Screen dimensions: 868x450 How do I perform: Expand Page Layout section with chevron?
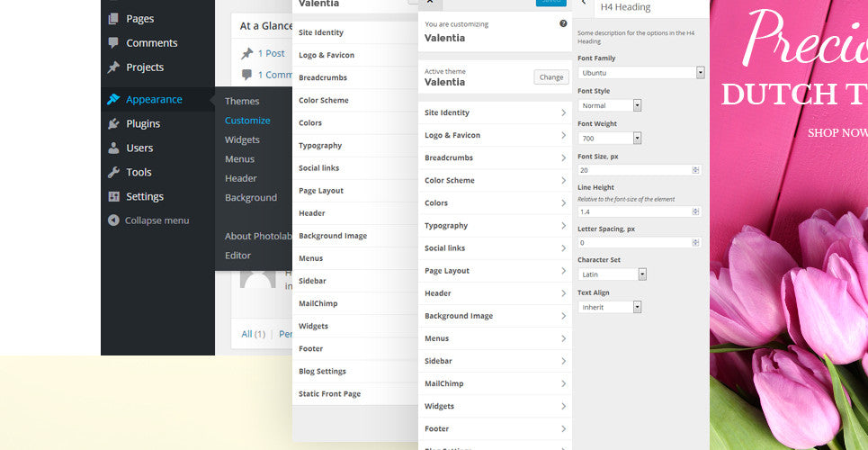tap(495, 271)
